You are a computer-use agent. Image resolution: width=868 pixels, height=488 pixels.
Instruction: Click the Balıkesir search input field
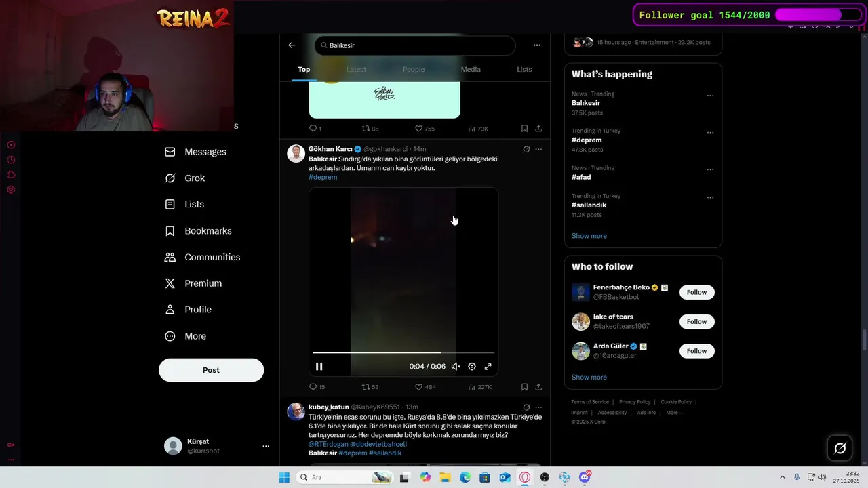[415, 45]
